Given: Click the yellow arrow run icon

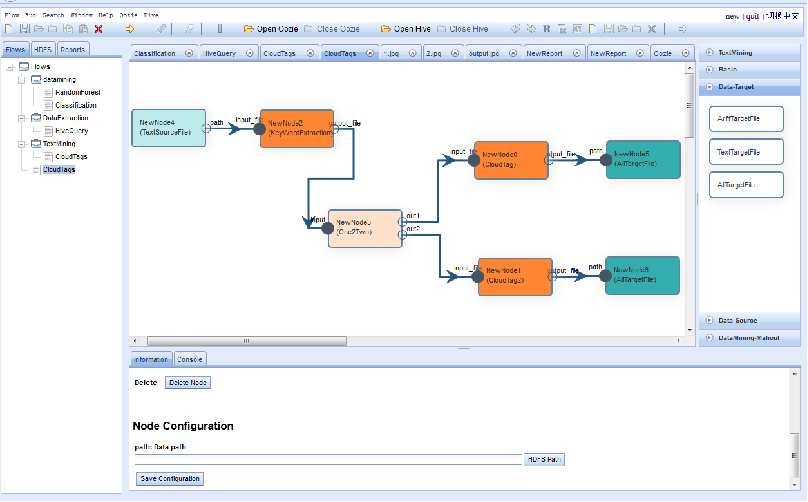Looking at the screenshot, I should [130, 29].
